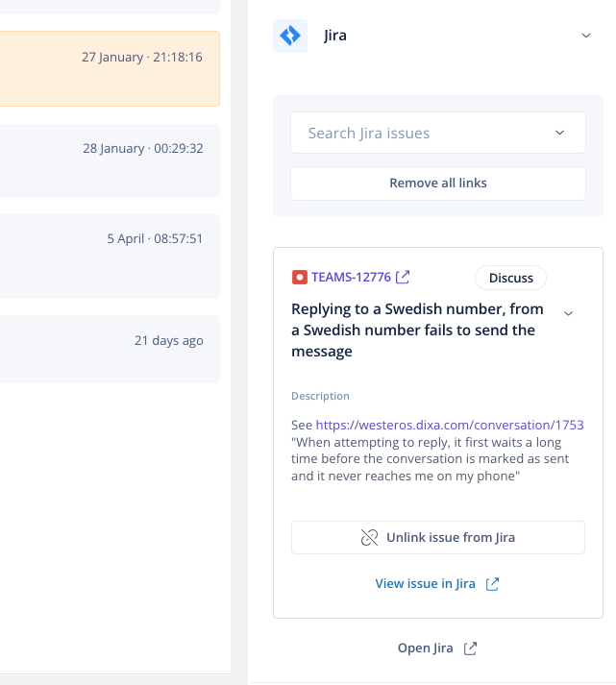Click the Jira logo icon
Image resolution: width=616 pixels, height=685 pixels.
(290, 36)
